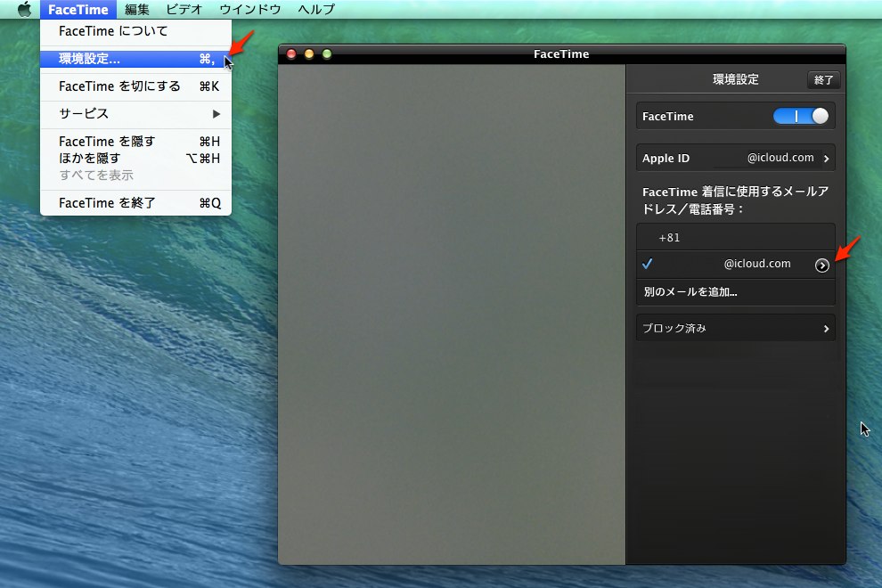This screenshot has width=882, height=588.
Task: Open the ブロック済み list
Action: [736, 328]
